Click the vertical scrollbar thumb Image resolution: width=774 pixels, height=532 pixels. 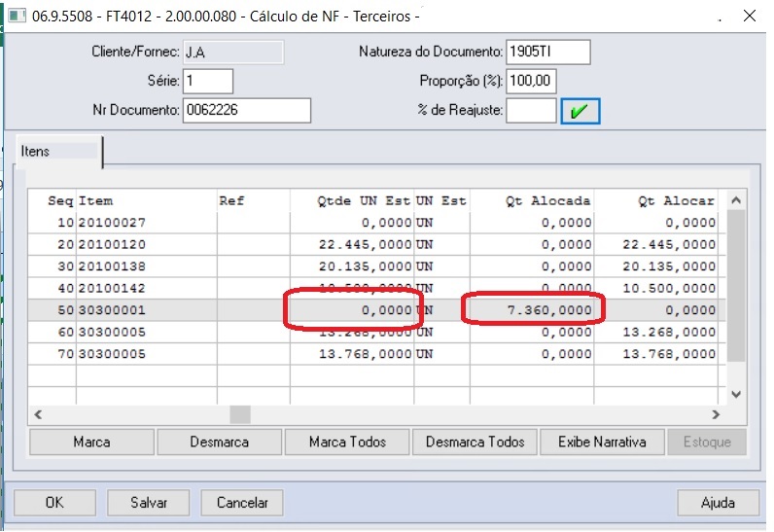[736, 286]
